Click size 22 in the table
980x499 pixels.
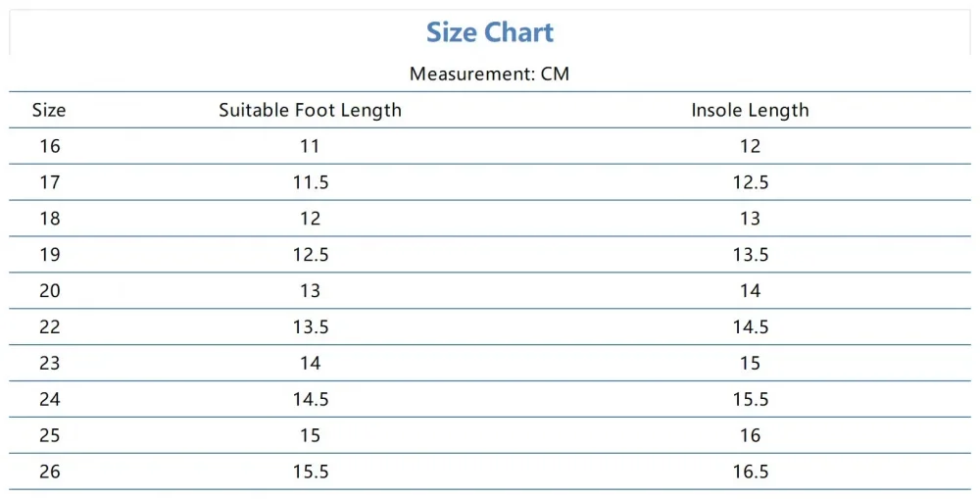pyautogui.click(x=50, y=327)
